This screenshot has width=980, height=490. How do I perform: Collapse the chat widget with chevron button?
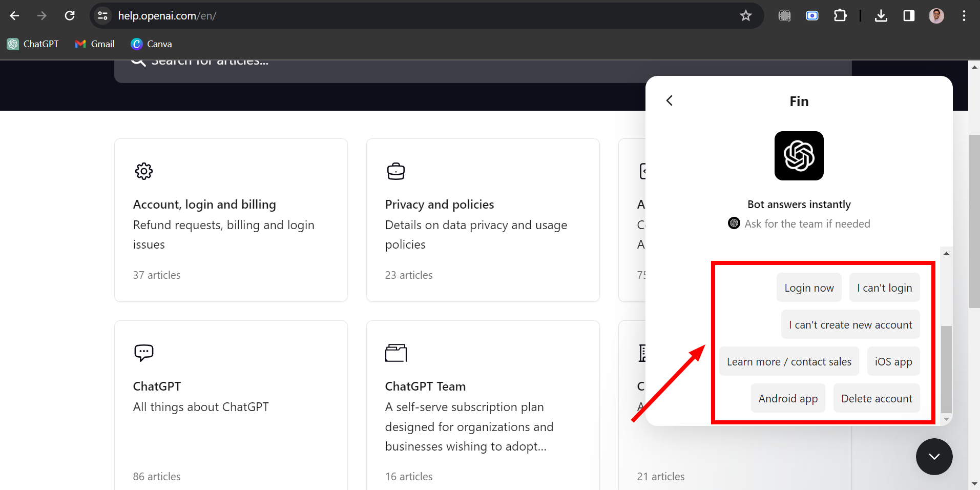(x=934, y=457)
